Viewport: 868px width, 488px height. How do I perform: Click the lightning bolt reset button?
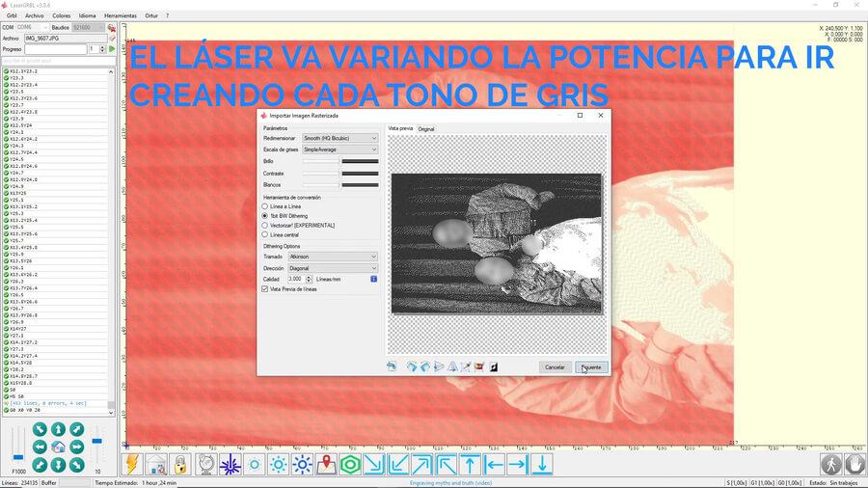click(132, 464)
